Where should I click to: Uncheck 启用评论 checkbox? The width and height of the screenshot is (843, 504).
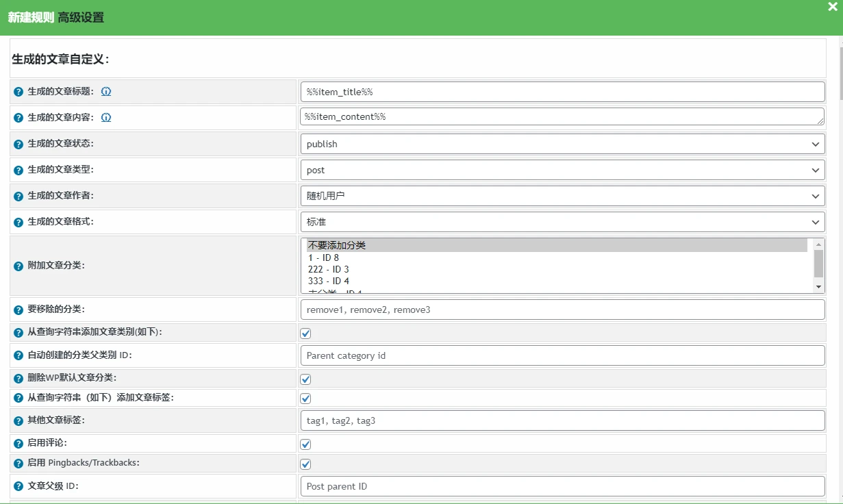305,443
